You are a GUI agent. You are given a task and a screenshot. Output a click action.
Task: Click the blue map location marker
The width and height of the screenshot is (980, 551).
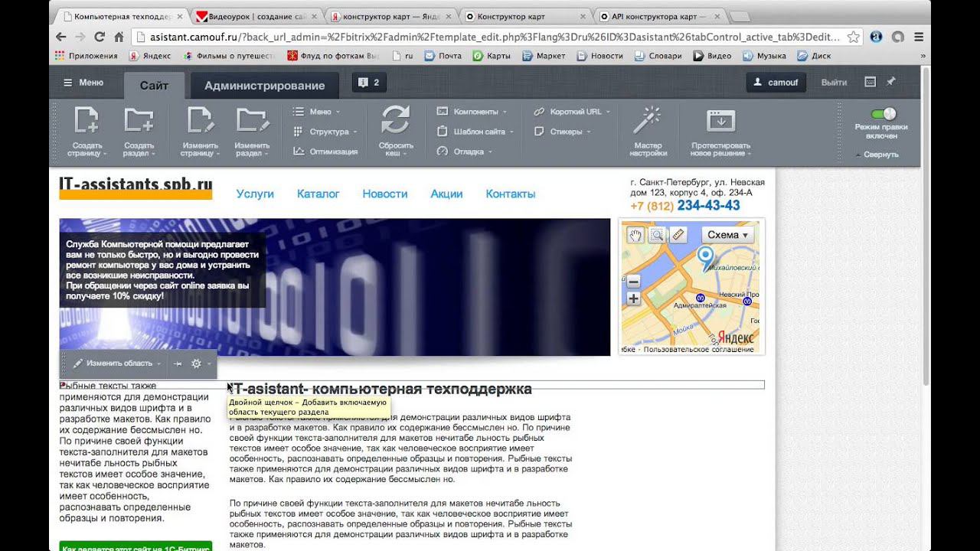coord(705,259)
